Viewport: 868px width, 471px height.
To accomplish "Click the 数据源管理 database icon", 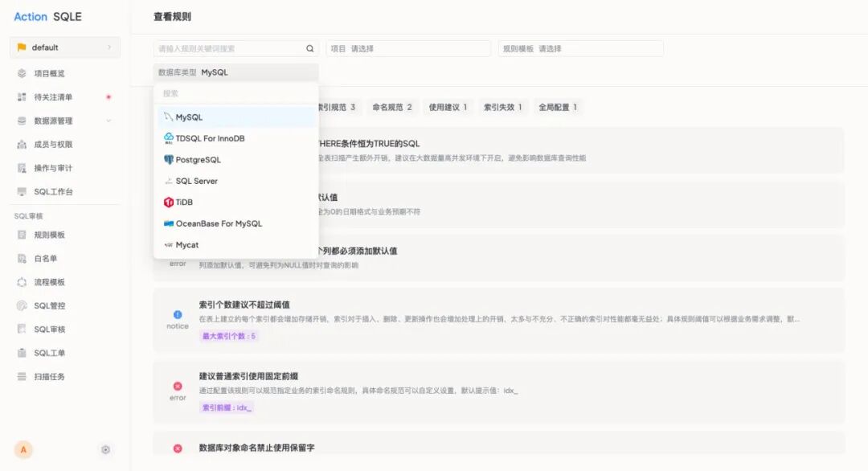I will point(22,121).
